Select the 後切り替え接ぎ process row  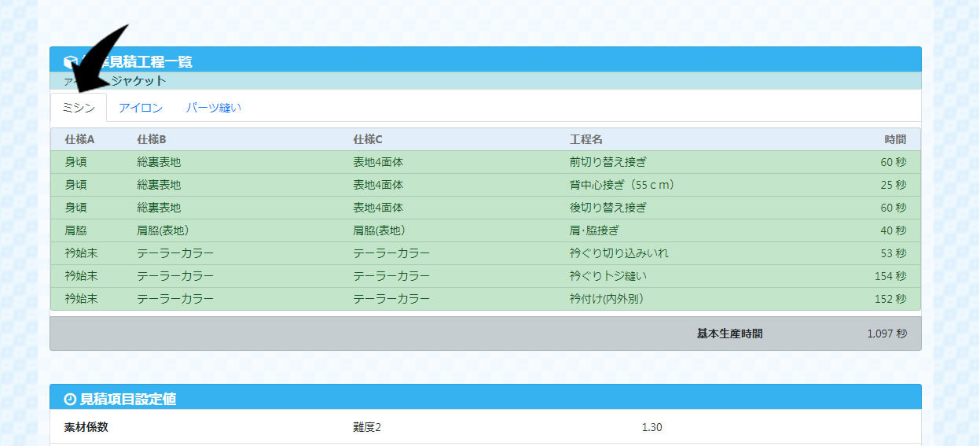(608, 208)
